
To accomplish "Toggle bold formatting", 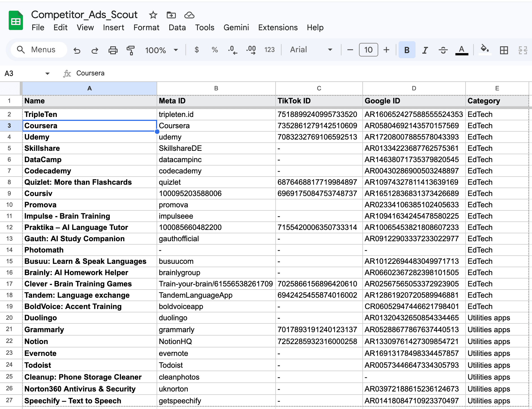I will (407, 50).
